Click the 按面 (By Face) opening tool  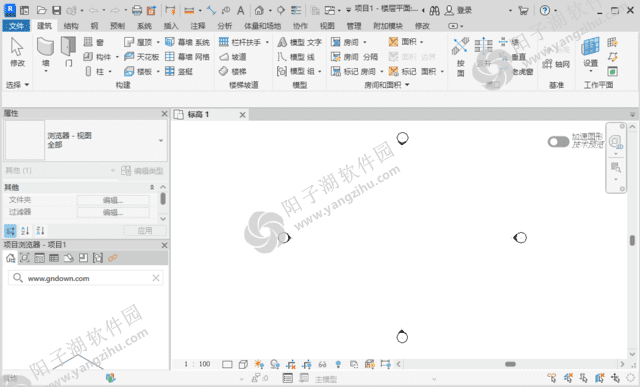pyautogui.click(x=460, y=56)
